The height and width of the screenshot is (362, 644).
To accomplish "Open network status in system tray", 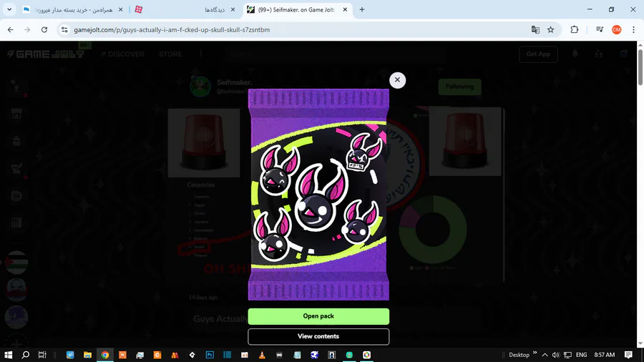I will point(567,355).
